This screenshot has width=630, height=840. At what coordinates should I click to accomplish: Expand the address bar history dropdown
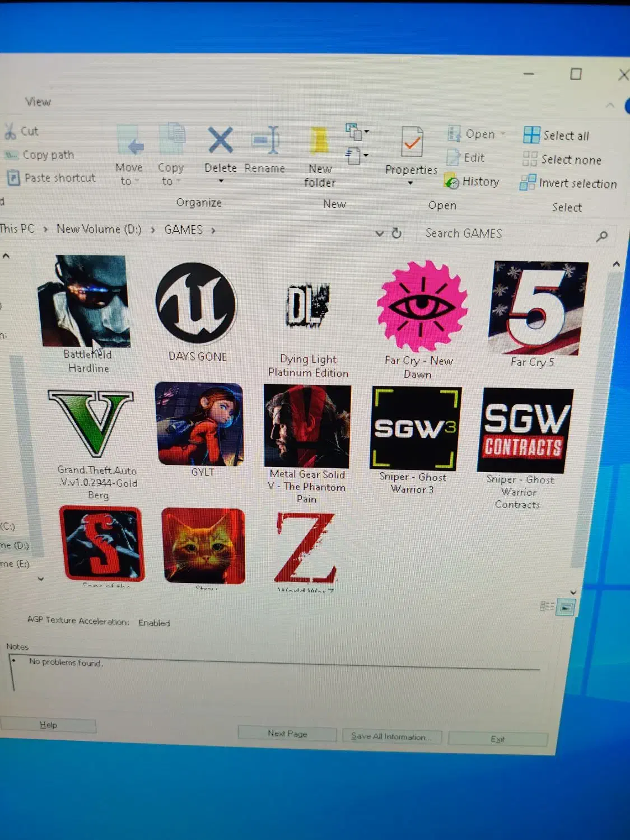pyautogui.click(x=379, y=233)
